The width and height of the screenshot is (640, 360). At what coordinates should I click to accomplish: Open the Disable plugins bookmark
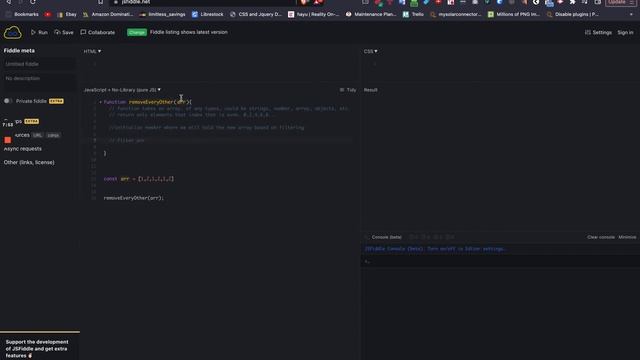pyautogui.click(x=573, y=14)
